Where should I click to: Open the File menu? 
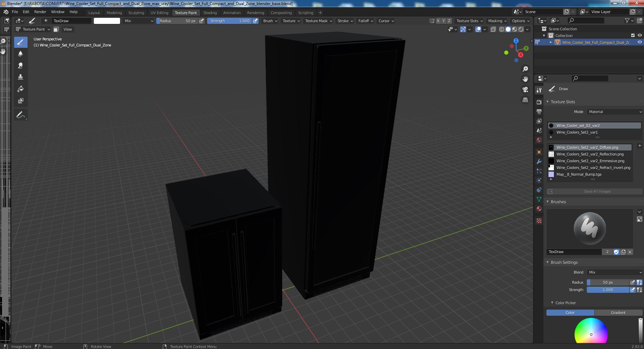click(x=15, y=12)
